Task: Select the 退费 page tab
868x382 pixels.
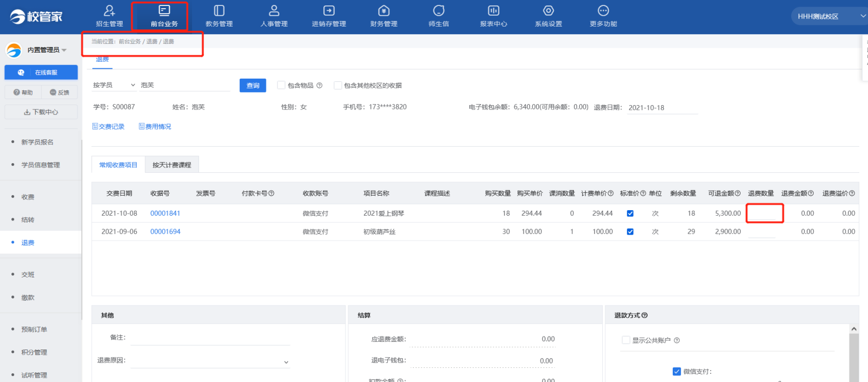Action: (x=102, y=60)
